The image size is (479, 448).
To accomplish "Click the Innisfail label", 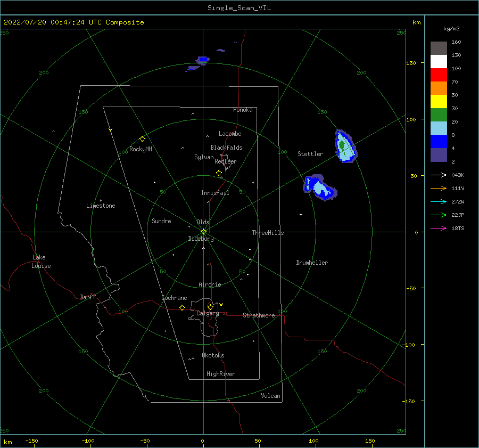I will pyautogui.click(x=215, y=193).
